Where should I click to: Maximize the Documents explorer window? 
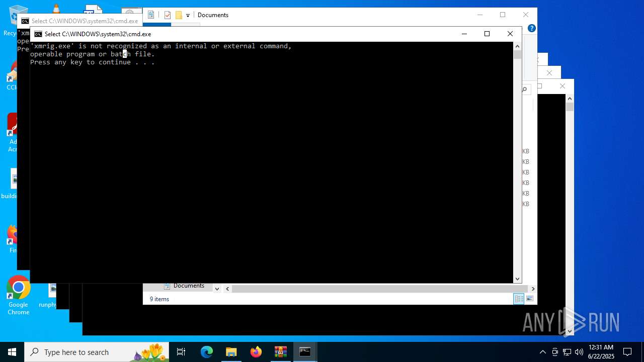point(503,15)
